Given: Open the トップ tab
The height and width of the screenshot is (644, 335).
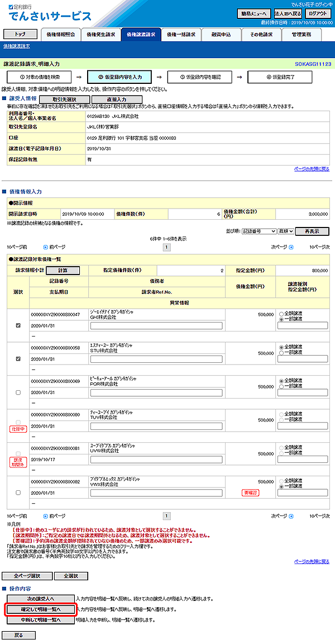Looking at the screenshot, I should pyautogui.click(x=20, y=34).
